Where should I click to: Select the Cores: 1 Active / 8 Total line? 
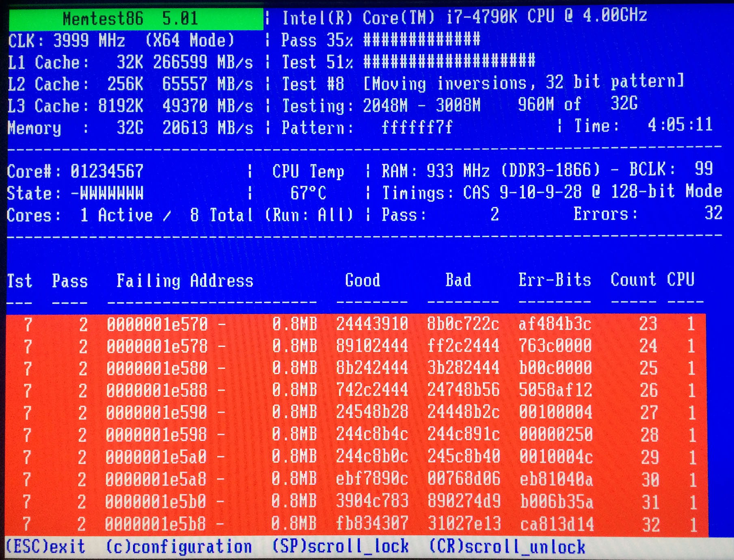point(181,215)
